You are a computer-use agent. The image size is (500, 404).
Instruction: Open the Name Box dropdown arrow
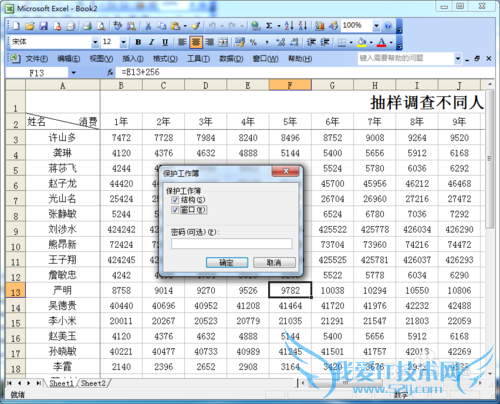click(x=73, y=73)
